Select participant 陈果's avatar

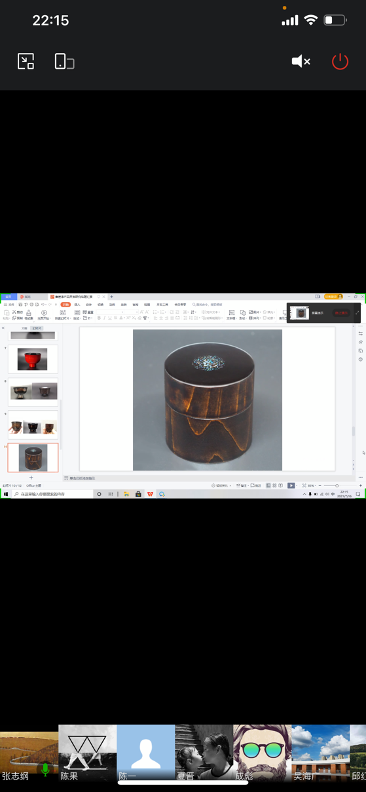(87, 753)
